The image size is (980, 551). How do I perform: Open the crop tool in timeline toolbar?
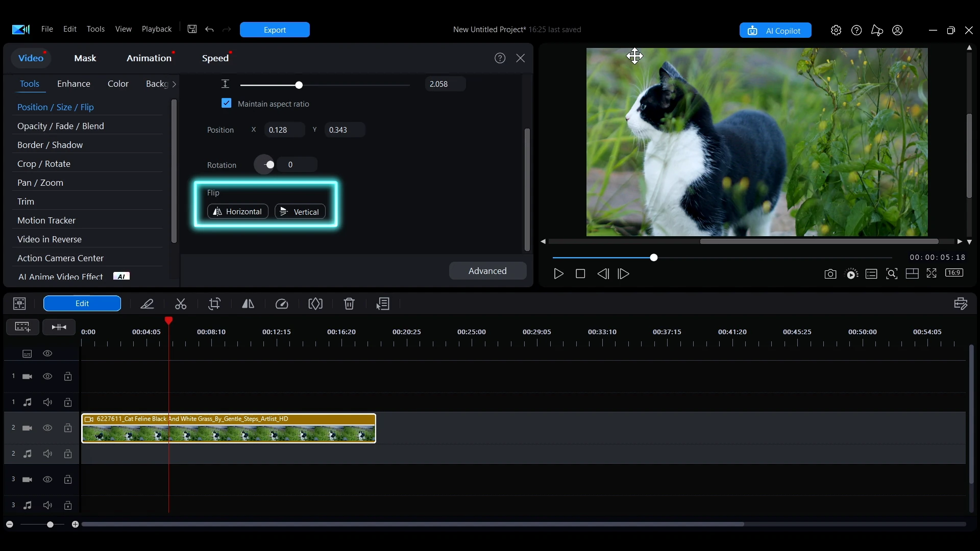[214, 304]
